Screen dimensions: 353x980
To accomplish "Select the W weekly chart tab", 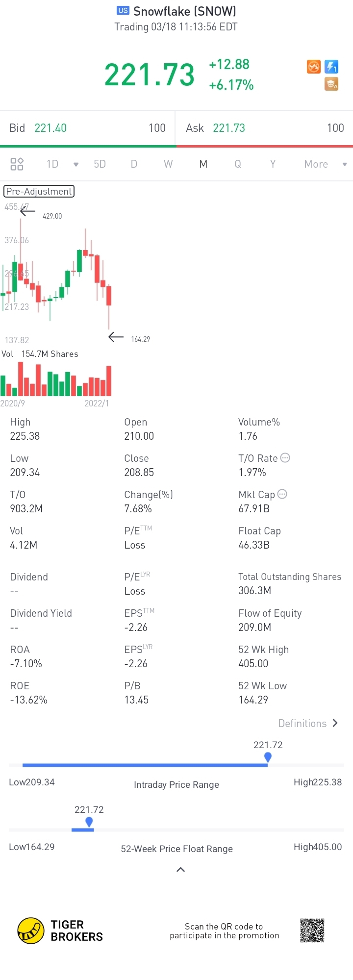I will [168, 164].
